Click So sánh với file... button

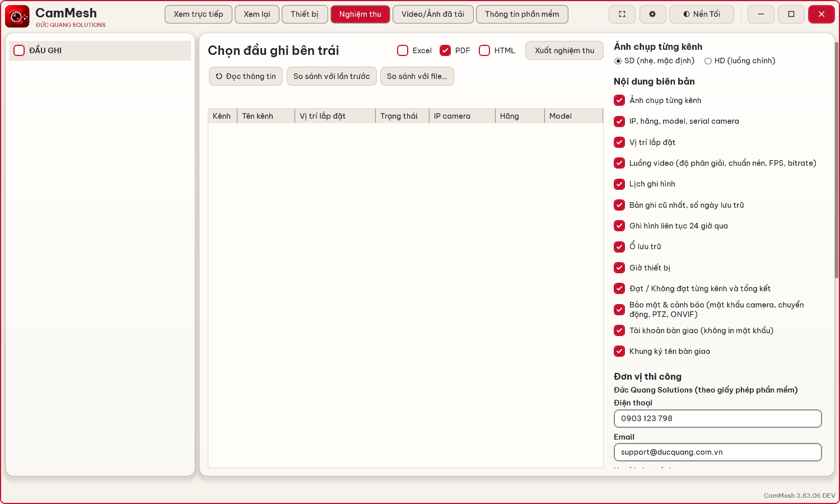point(417,76)
